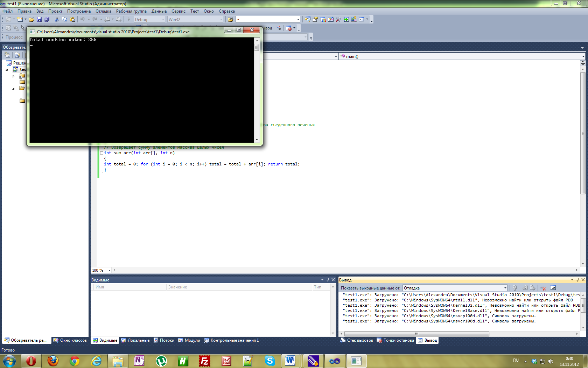Open the Отладка menu
Screen dimensions: 588x368
tap(103, 11)
